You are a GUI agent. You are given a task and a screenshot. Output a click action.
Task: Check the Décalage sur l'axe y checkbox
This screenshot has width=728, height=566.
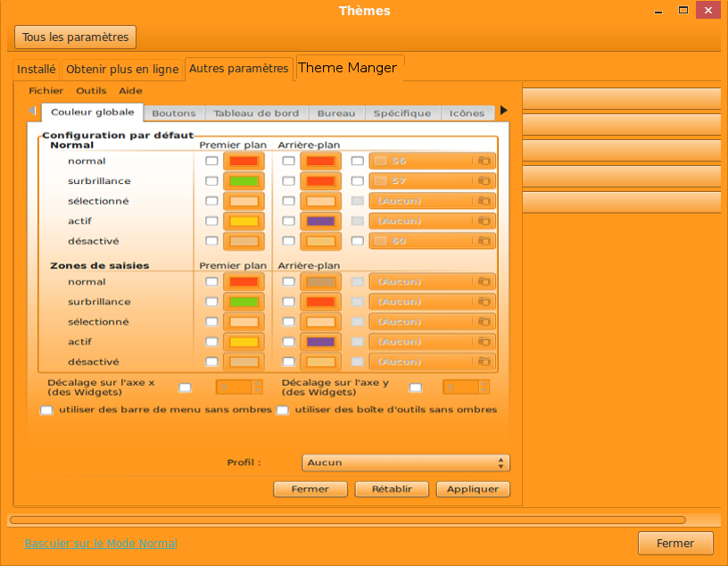click(x=416, y=387)
